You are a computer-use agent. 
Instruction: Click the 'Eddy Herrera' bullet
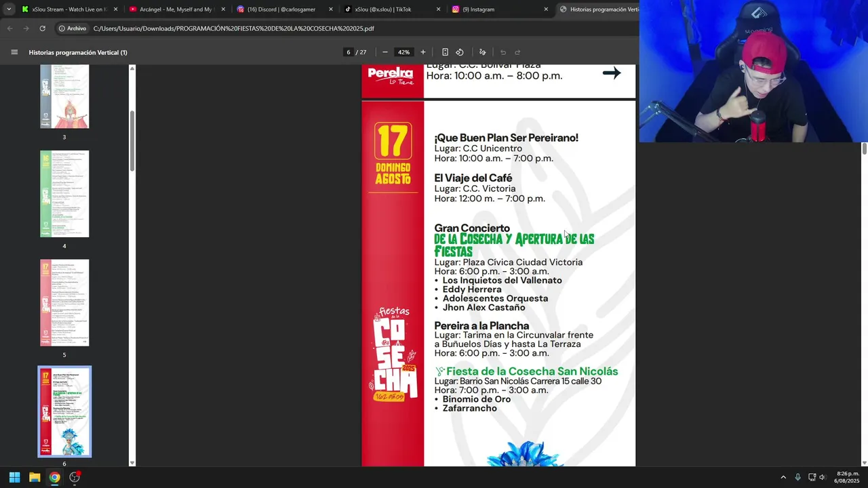472,289
